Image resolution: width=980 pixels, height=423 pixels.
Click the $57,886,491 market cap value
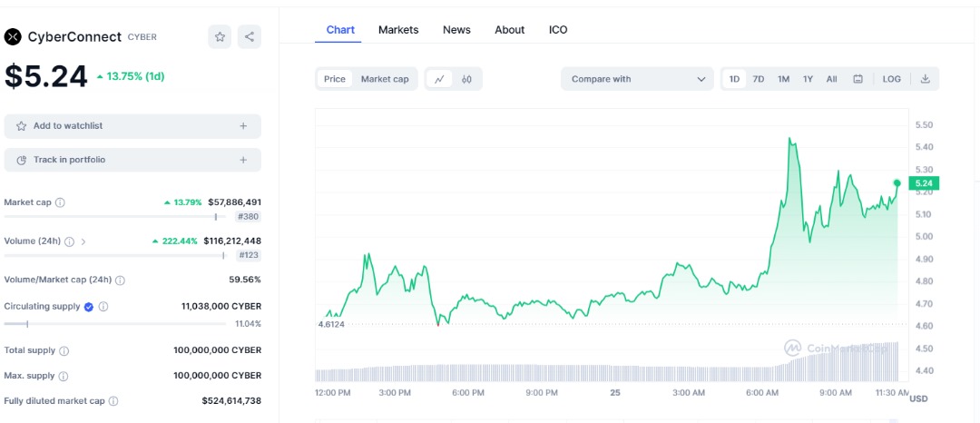234,202
